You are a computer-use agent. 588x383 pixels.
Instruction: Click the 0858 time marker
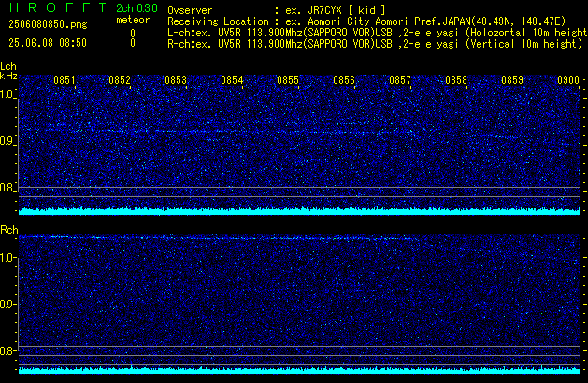(456, 80)
